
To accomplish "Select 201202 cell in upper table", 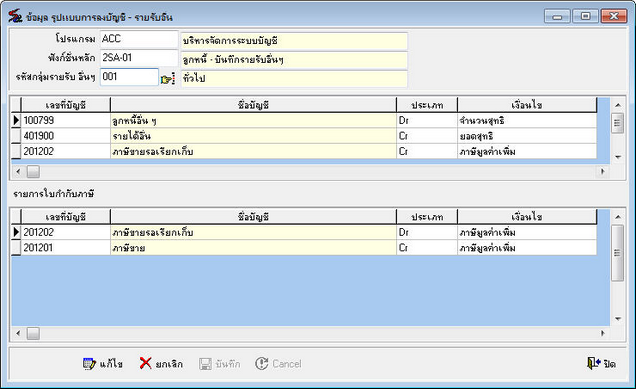I will pyautogui.click(x=65, y=151).
